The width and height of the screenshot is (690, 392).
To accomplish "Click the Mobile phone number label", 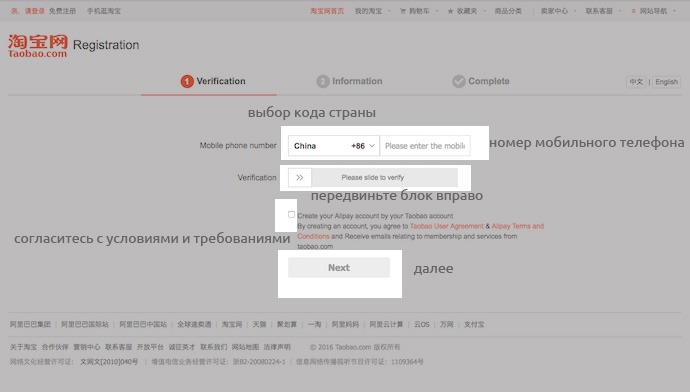I will pos(238,146).
